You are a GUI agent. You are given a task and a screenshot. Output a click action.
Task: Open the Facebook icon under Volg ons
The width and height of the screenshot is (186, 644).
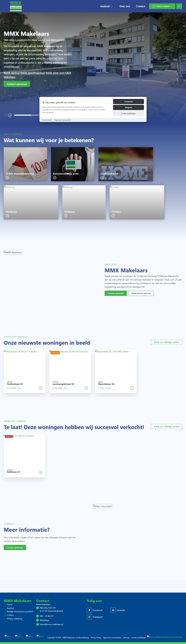click(89, 610)
